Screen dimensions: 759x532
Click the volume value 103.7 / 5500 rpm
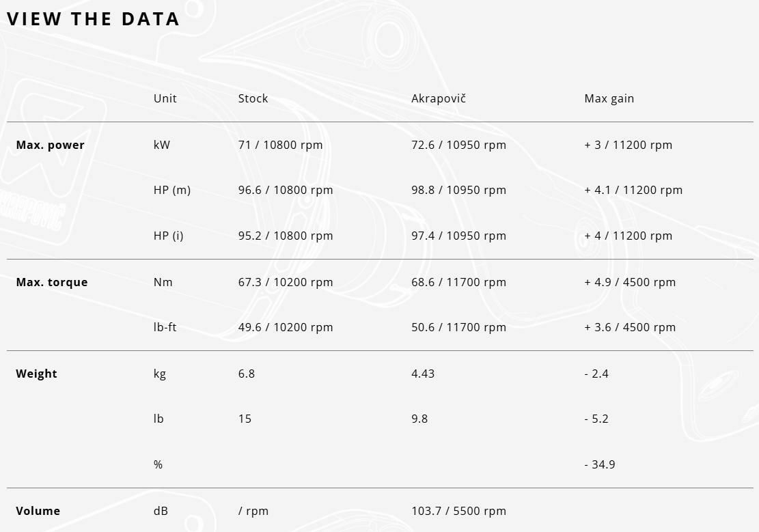(x=458, y=511)
